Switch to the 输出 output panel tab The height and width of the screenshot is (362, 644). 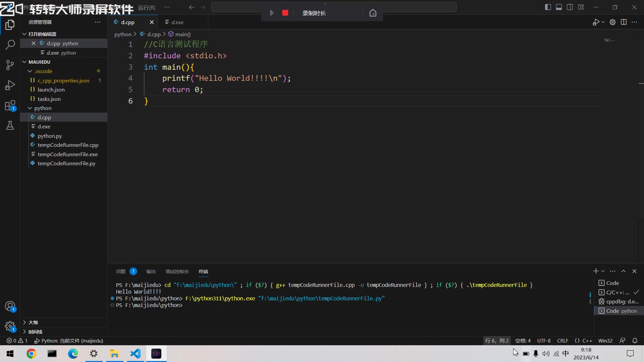coord(151,271)
